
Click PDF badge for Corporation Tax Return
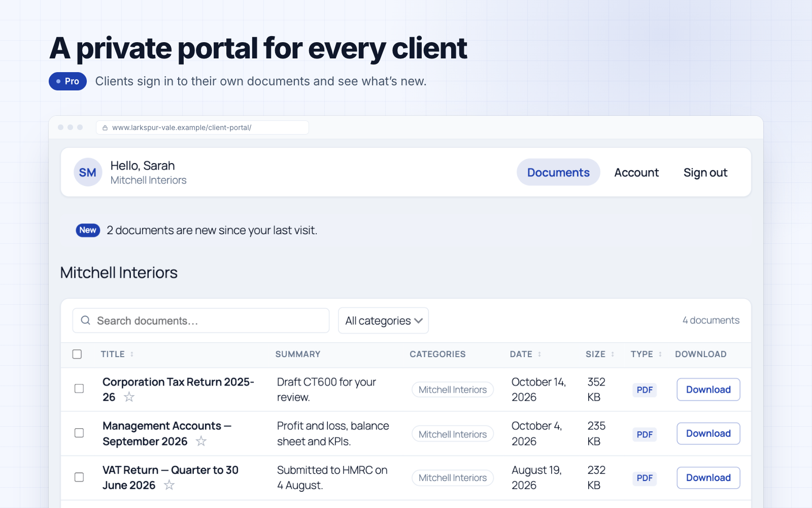[x=645, y=390]
